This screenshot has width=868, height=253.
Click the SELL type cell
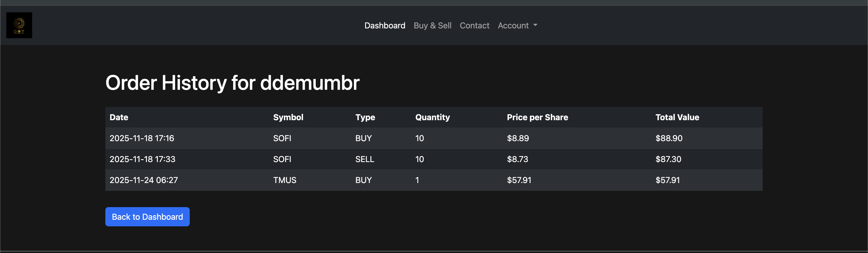tap(365, 159)
